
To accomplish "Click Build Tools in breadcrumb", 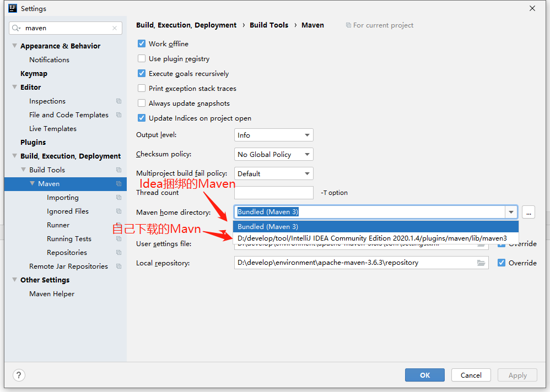I will (x=269, y=25).
